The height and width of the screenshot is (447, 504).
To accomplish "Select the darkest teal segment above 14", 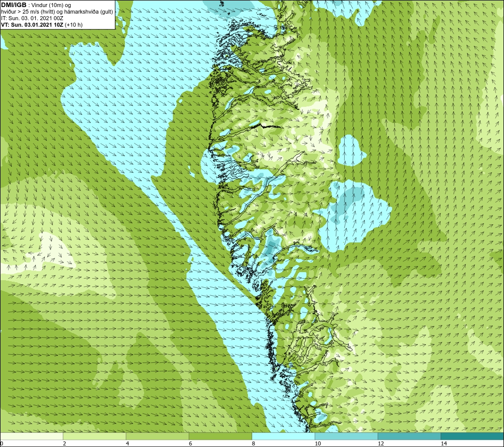I will click(x=473, y=436).
